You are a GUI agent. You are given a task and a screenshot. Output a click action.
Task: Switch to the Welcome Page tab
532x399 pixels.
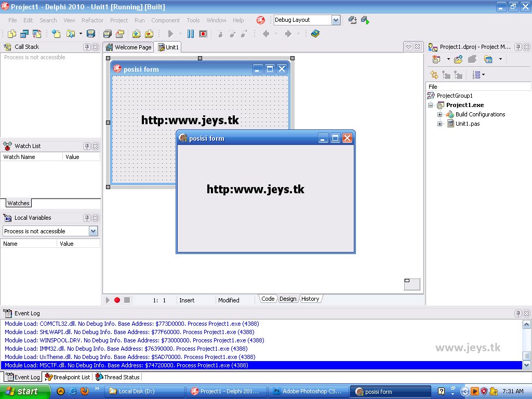click(129, 47)
